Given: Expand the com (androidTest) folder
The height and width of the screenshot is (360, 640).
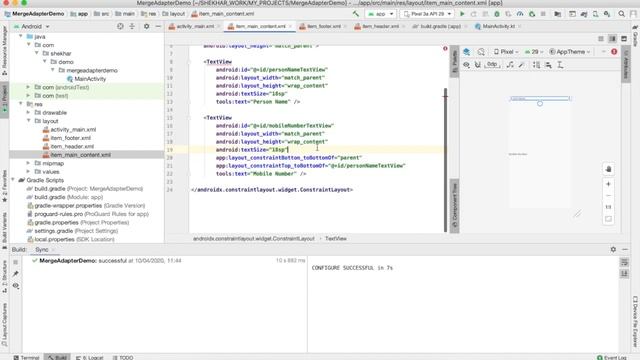Looking at the screenshot, I should pyautogui.click(x=28, y=87).
